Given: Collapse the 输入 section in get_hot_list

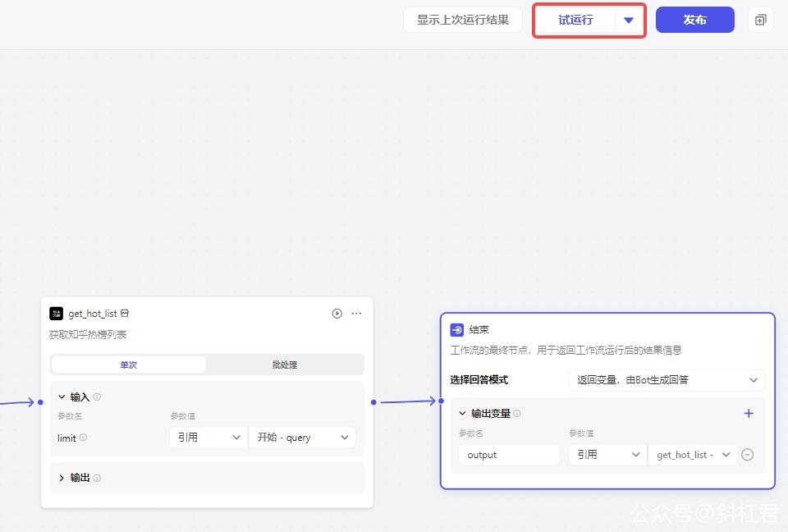Looking at the screenshot, I should click(x=62, y=397).
